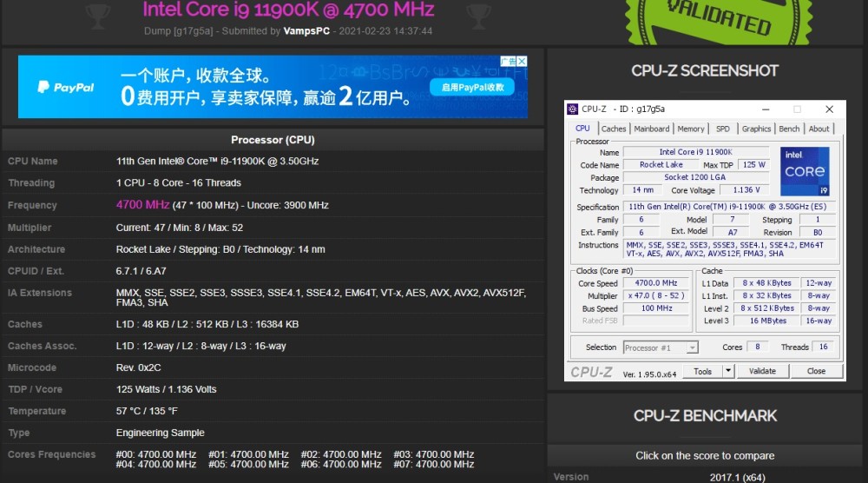The height and width of the screenshot is (483, 868).
Task: Click the Intel Core i9 logo badge
Action: 805,171
